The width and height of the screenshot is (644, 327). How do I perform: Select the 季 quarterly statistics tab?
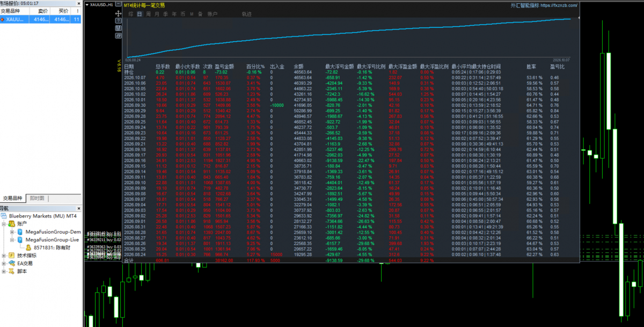(165, 14)
